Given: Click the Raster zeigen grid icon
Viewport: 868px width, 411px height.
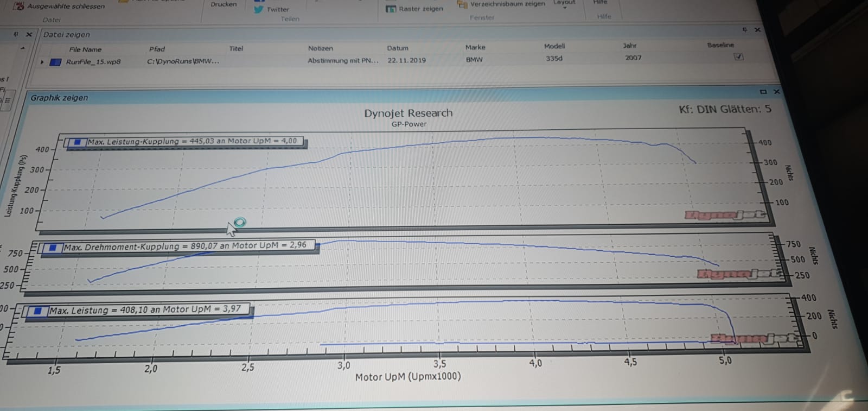Looking at the screenshot, I should pyautogui.click(x=391, y=9).
